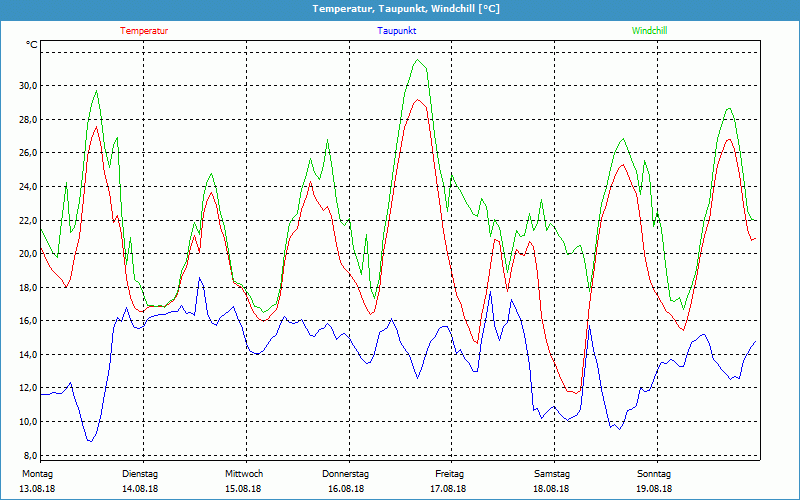Image resolution: width=800 pixels, height=500 pixels.
Task: Click the date 15.08.18
Action: 243,489
